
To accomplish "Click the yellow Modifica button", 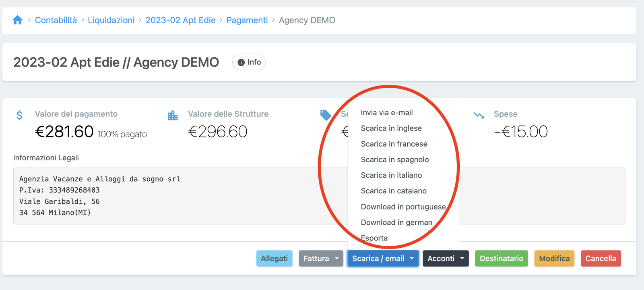I will click(x=554, y=259).
